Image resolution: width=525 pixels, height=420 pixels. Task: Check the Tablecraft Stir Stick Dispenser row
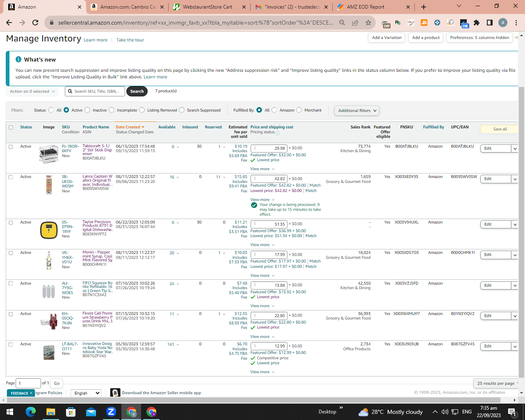pyautogui.click(x=11, y=146)
